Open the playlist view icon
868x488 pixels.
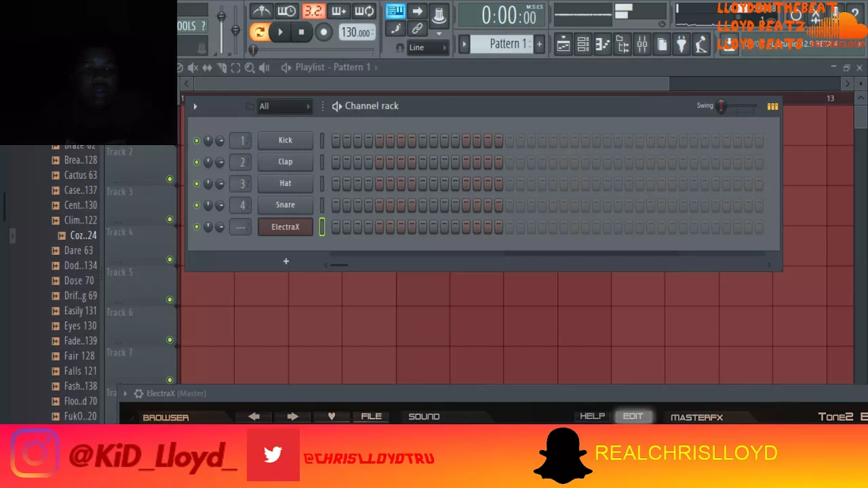tap(563, 44)
